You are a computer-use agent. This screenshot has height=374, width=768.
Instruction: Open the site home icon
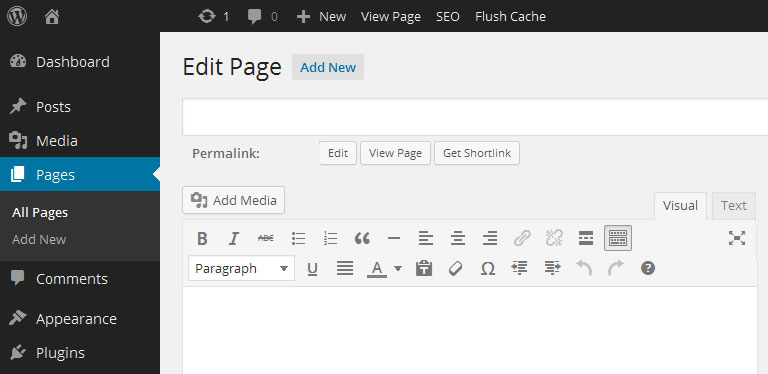52,17
